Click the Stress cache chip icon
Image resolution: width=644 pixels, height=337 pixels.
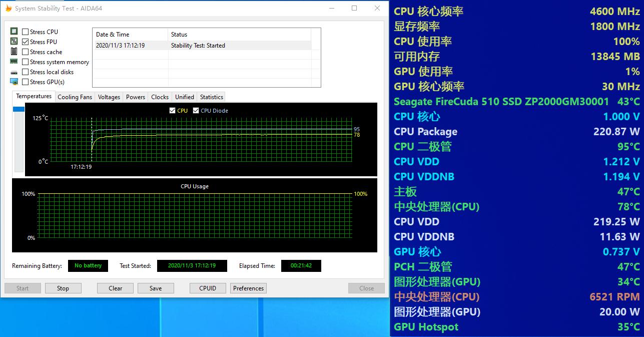[x=14, y=51]
